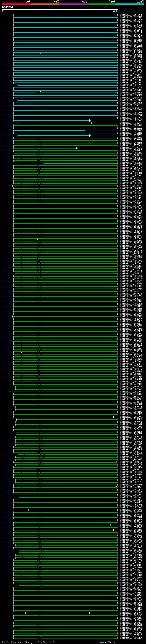
Task: Select the UniRef100_A7R1Y1 label
Action: 131,135
